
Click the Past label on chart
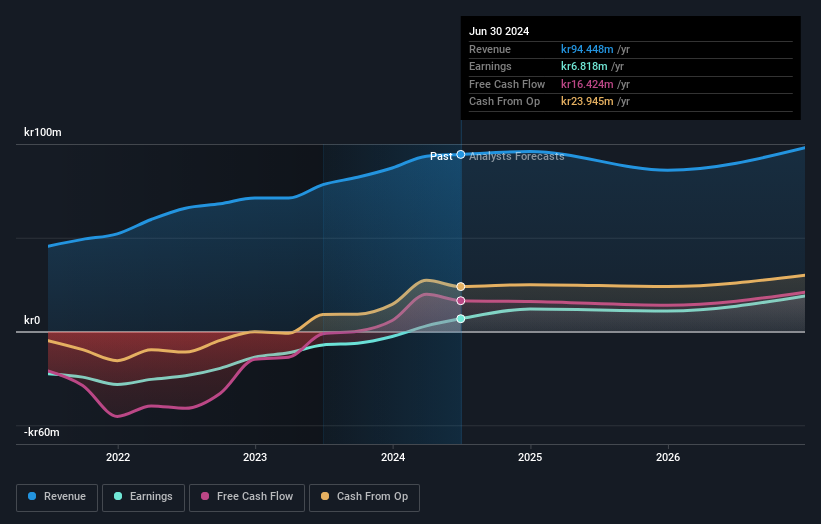(441, 156)
